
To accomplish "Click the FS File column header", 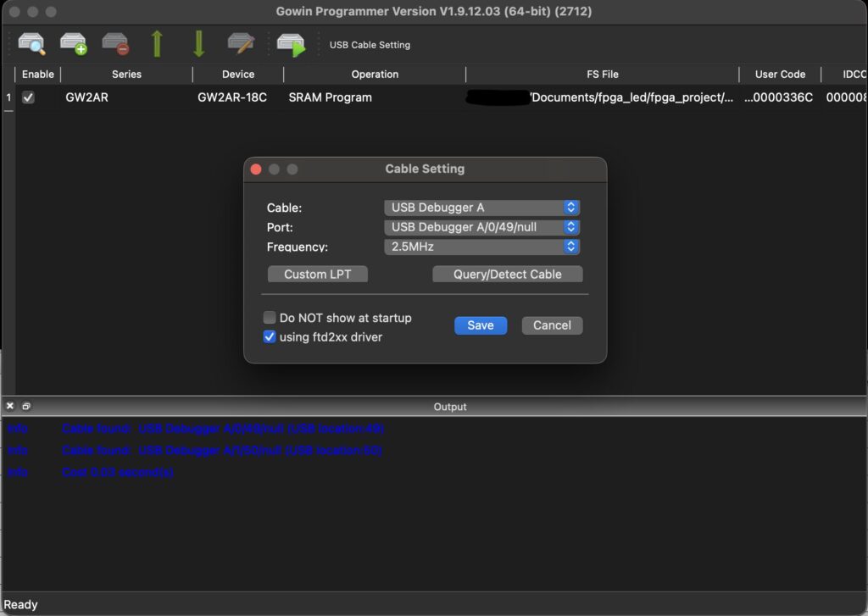I will [603, 75].
